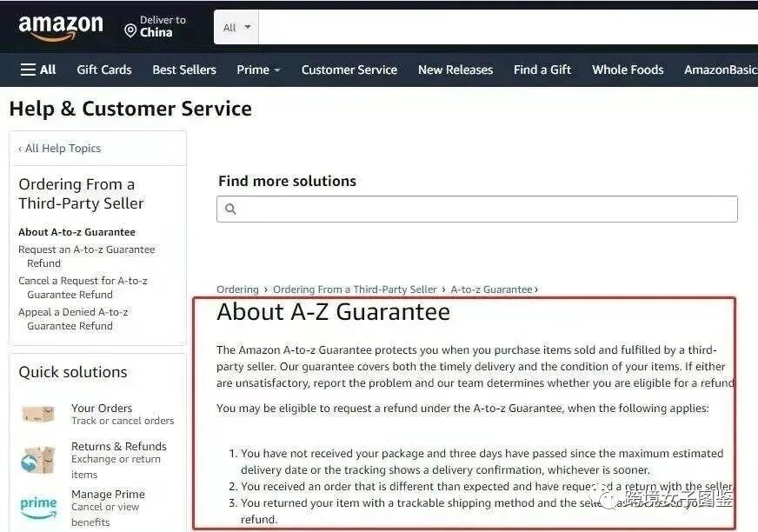Click the Find more solutions label

point(287,181)
